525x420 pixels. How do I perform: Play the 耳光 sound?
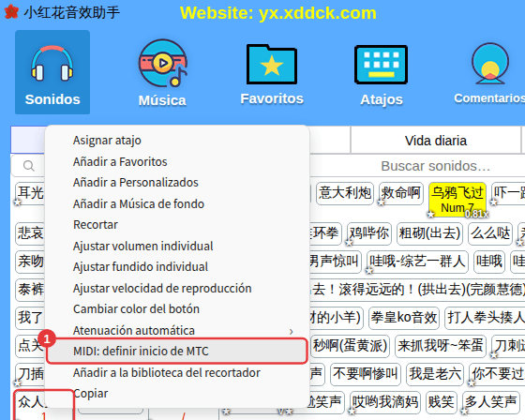point(30,193)
